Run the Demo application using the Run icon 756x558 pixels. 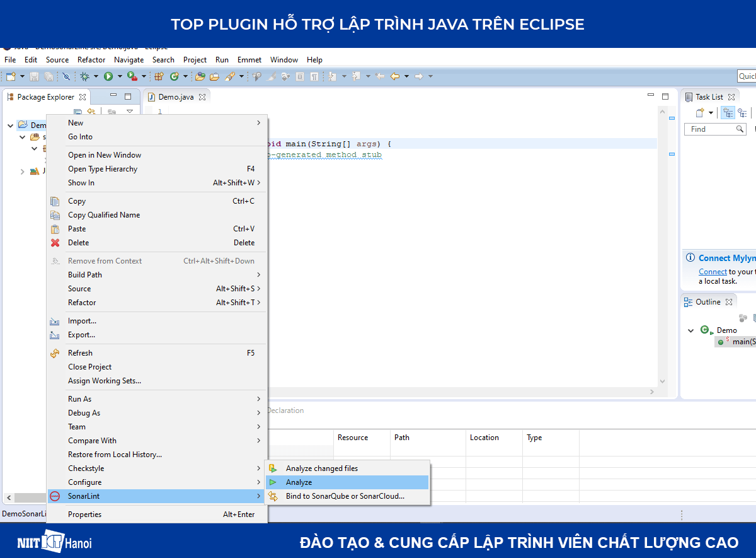[x=109, y=76]
